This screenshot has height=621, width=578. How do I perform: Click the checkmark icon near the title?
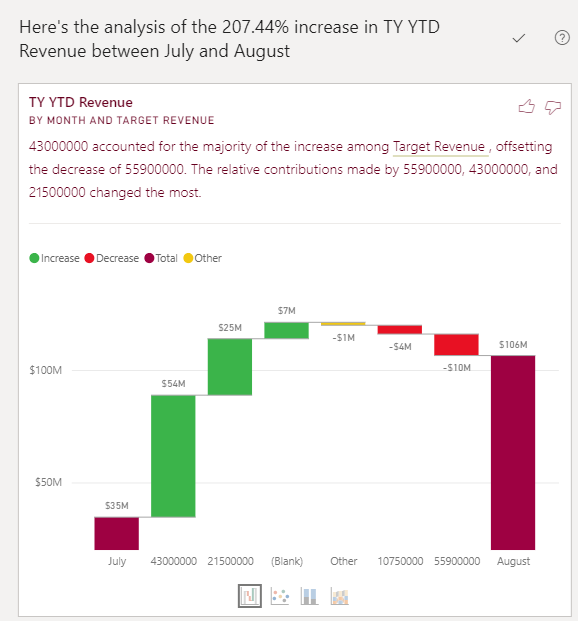[x=519, y=38]
